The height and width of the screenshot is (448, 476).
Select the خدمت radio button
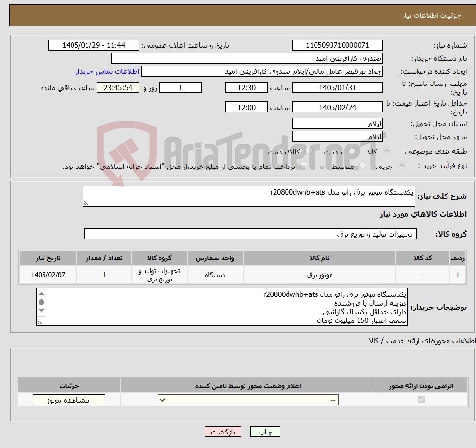352,151
